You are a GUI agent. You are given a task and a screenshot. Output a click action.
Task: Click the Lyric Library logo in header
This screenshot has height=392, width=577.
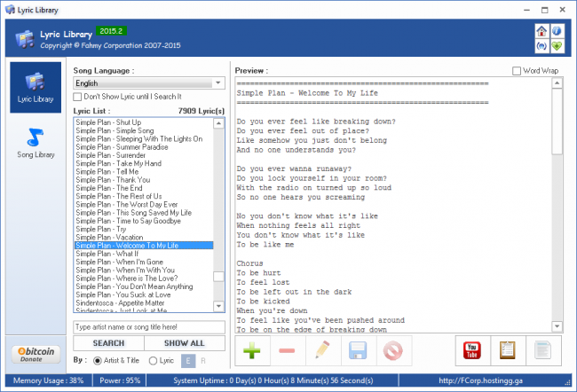[x=25, y=39]
